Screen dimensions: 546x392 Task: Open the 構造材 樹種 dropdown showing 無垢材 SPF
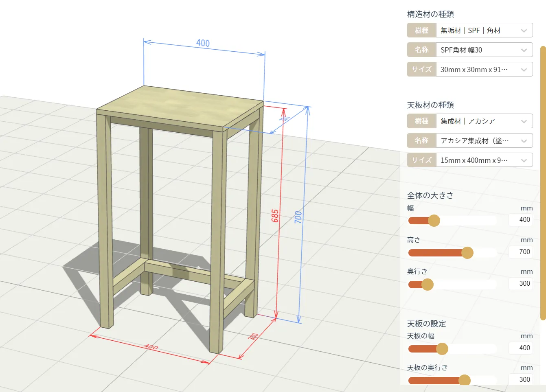point(484,31)
